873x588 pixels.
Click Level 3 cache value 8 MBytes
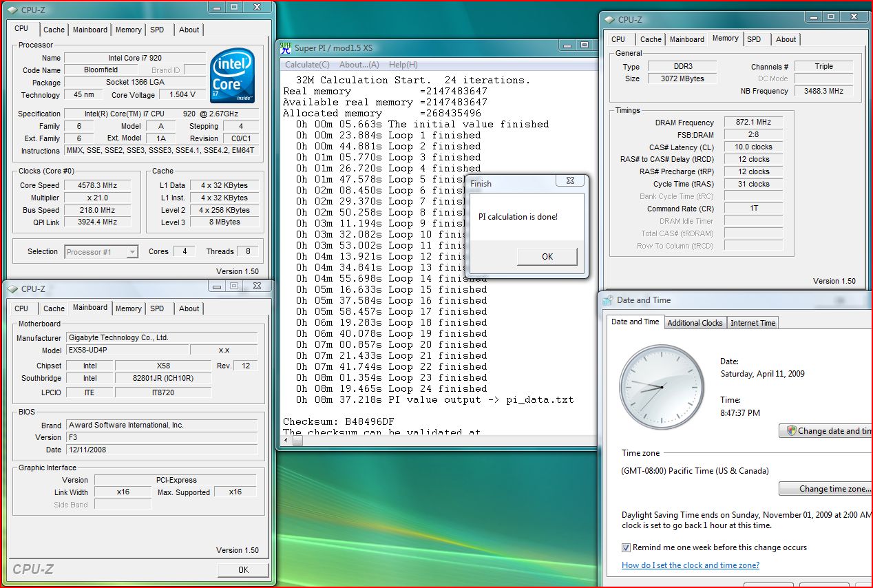point(224,222)
